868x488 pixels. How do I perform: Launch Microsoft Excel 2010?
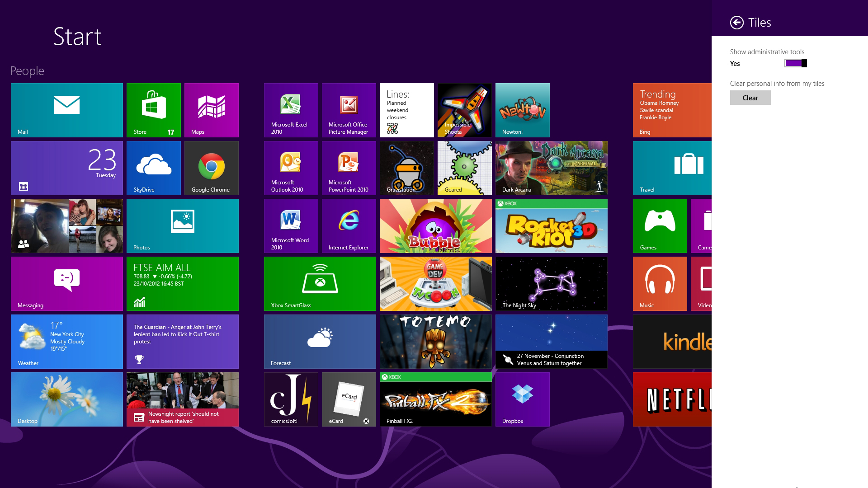click(291, 110)
